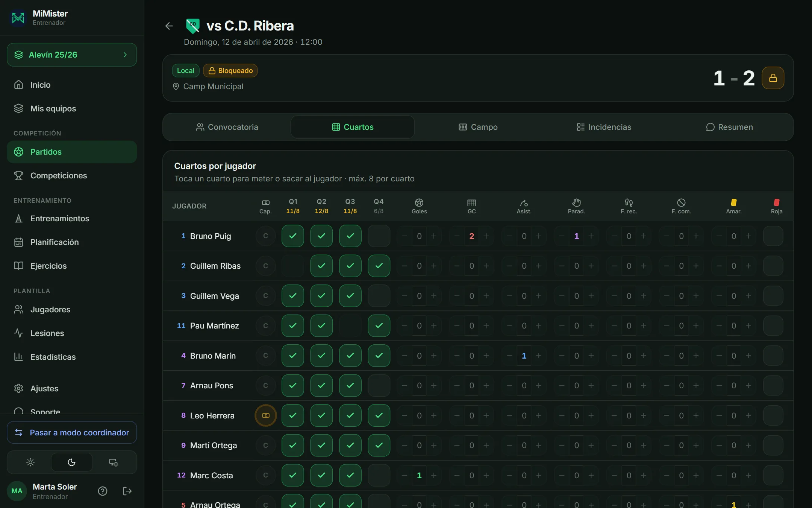Screen dimensions: 812x508
Task: Toggle Q3 for Pau Martínez
Action: (x=350, y=325)
